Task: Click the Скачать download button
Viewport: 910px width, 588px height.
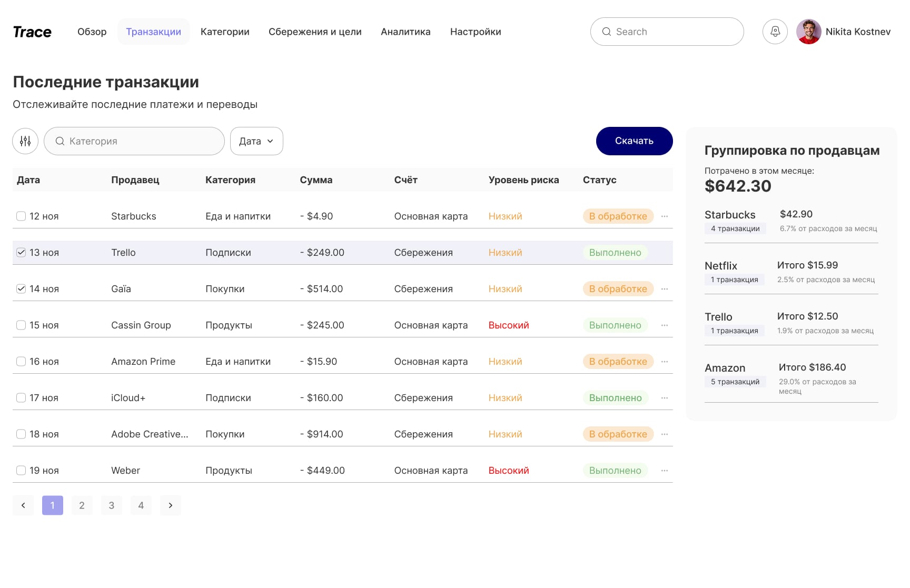Action: [x=635, y=141]
